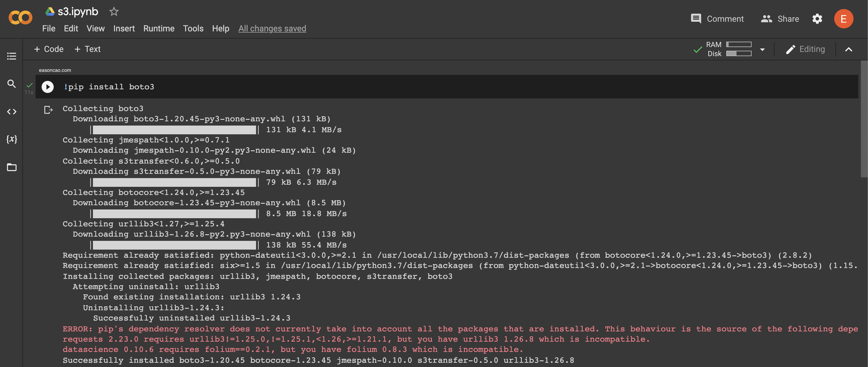Screen dimensions: 868x367
Task: Open the find and replace search icon
Action: (x=12, y=84)
